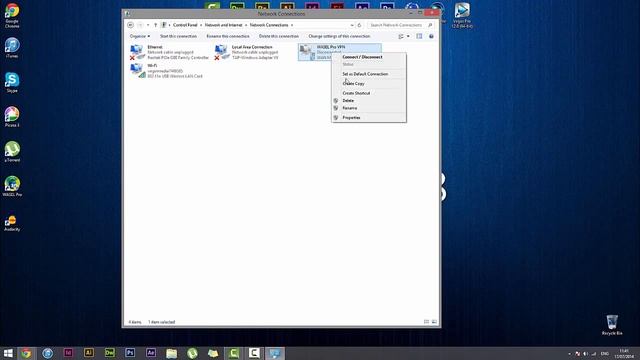Switch to details view in status bar
The image size is (640, 360).
[x=427, y=322]
